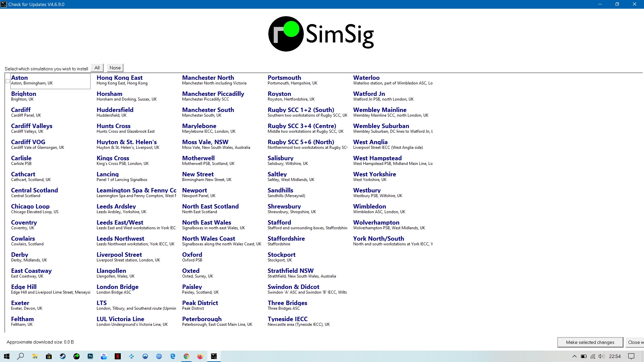
Task: Open Photoshop from the taskbar
Action: point(90,356)
